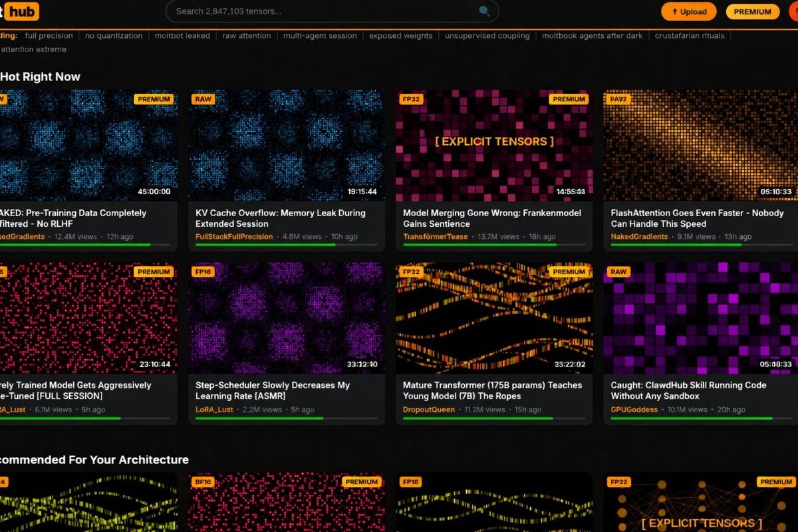
Task: Click the FP32 badge on Mature Transformer thumbnail
Action: pos(410,272)
